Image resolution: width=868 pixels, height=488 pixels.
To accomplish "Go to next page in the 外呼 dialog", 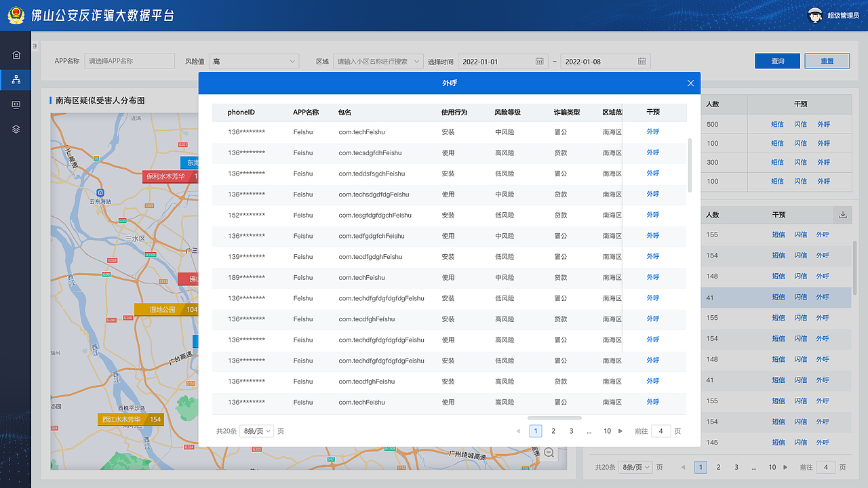I will click(620, 431).
